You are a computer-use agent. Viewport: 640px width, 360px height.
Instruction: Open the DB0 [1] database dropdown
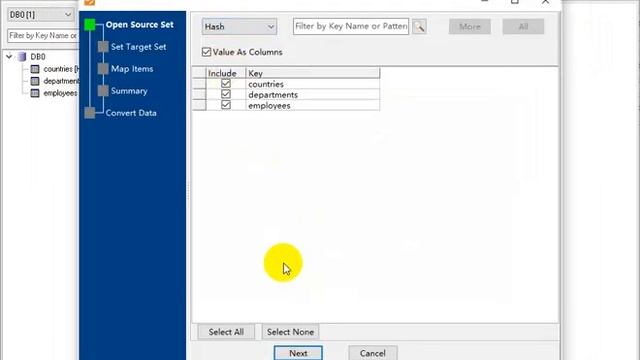(x=40, y=15)
